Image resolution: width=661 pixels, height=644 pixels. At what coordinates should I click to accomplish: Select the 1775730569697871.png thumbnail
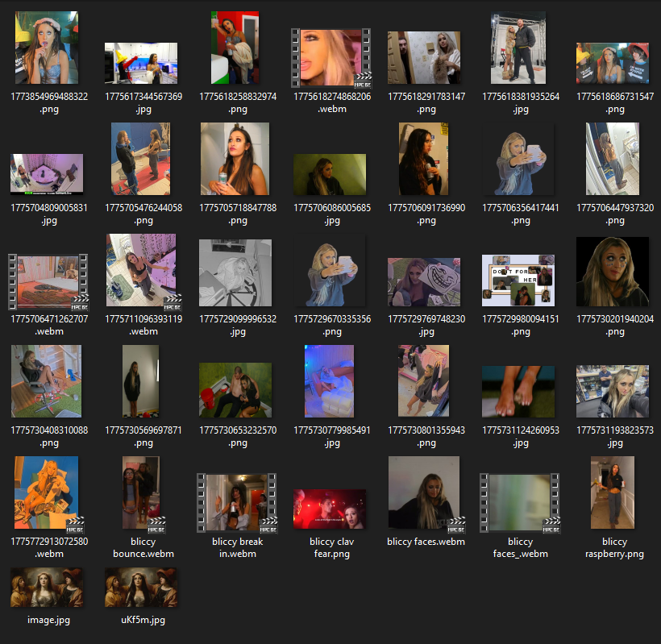coord(141,381)
